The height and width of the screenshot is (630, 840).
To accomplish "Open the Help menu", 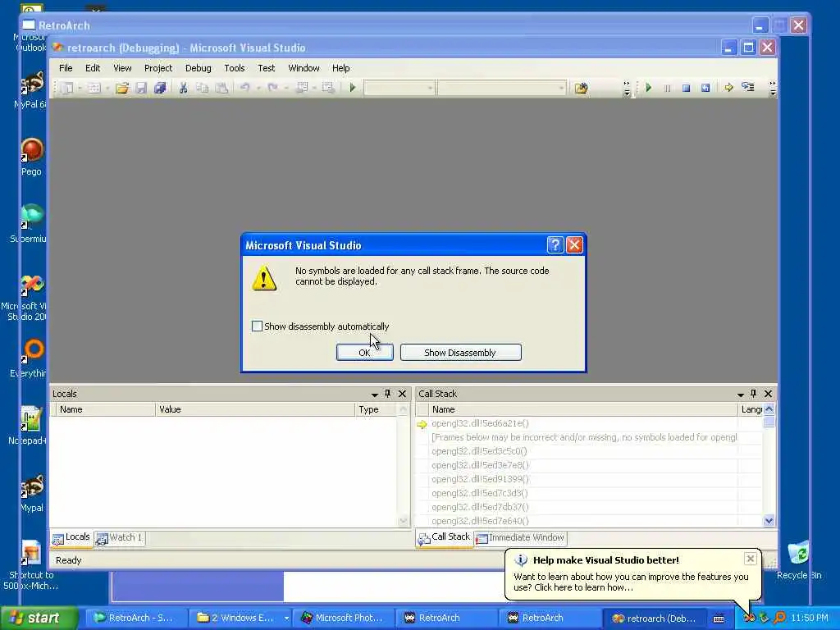I will [x=340, y=68].
